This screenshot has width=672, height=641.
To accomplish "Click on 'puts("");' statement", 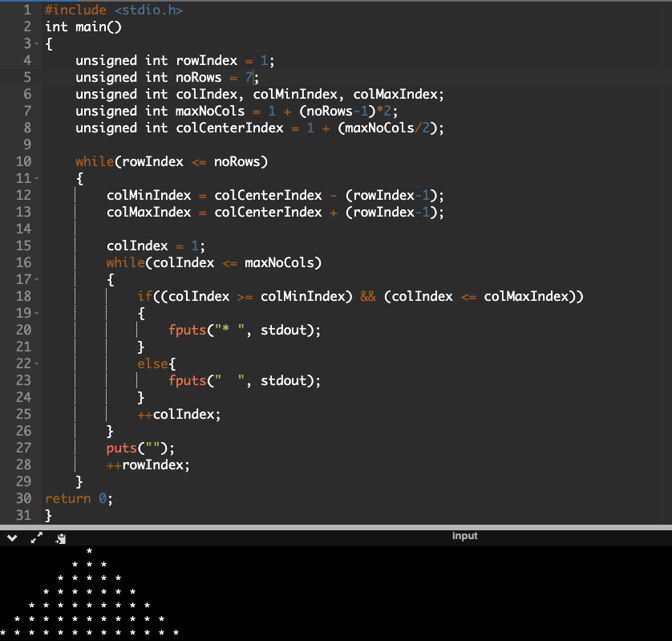I will click(x=140, y=448).
